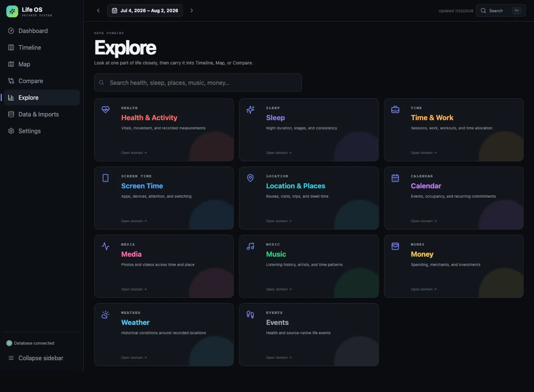Click the Location & Places pin icon
The height and width of the screenshot is (392, 534).
tap(250, 178)
